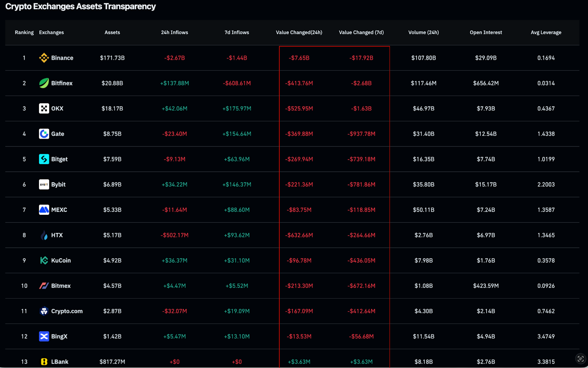
Task: Open the Crypto.com exchange name link
Action: 67,311
